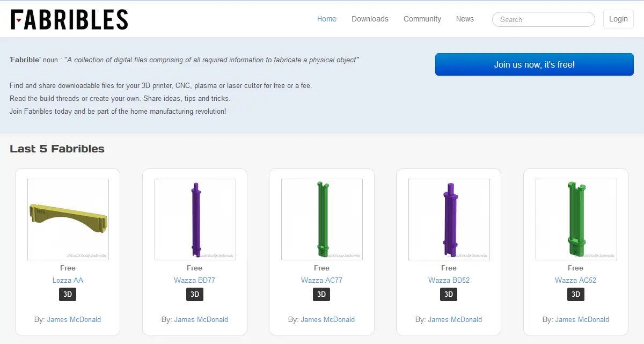Open the Wazza AC52 model thumbnail
The width and height of the screenshot is (644, 344).
pos(576,219)
